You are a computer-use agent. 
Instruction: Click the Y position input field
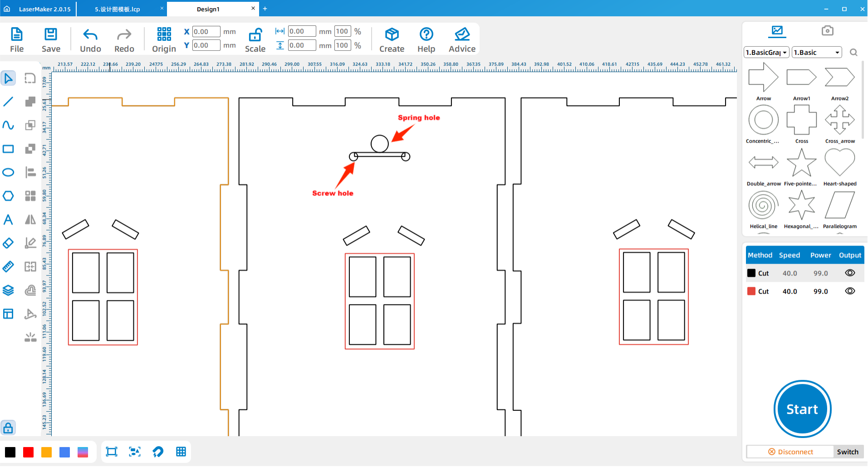(x=206, y=45)
